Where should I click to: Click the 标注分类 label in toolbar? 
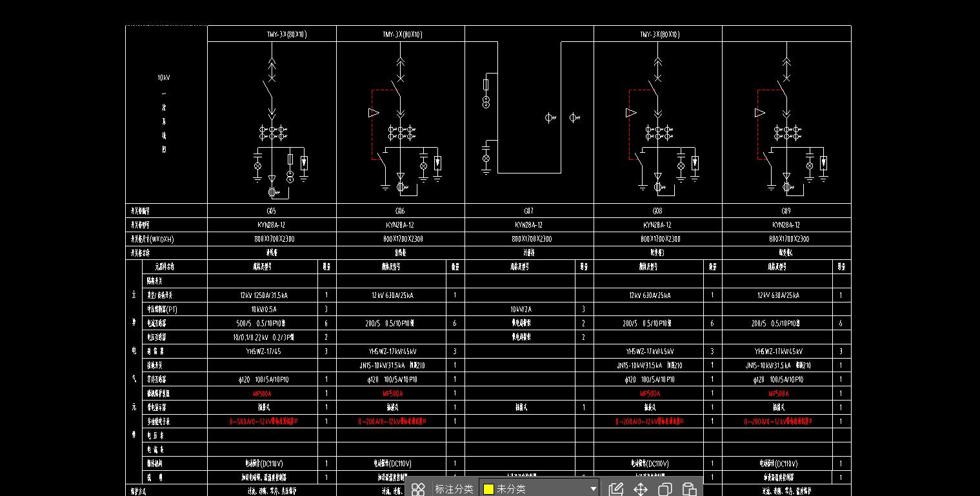[x=454, y=489]
